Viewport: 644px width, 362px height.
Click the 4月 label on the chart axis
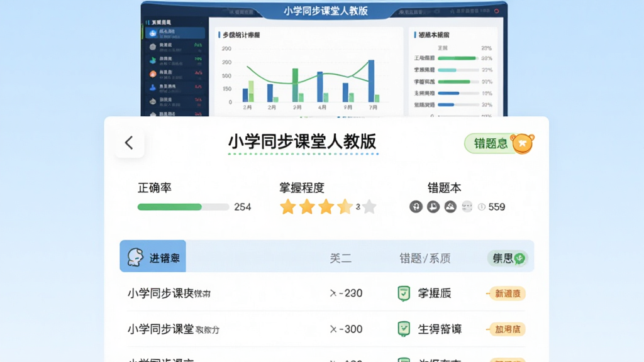pos(323,107)
